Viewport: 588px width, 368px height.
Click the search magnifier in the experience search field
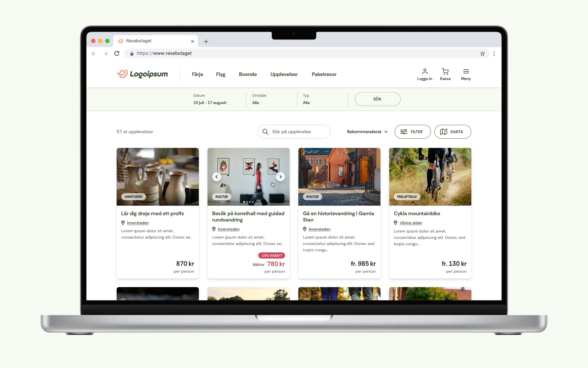[x=265, y=132]
